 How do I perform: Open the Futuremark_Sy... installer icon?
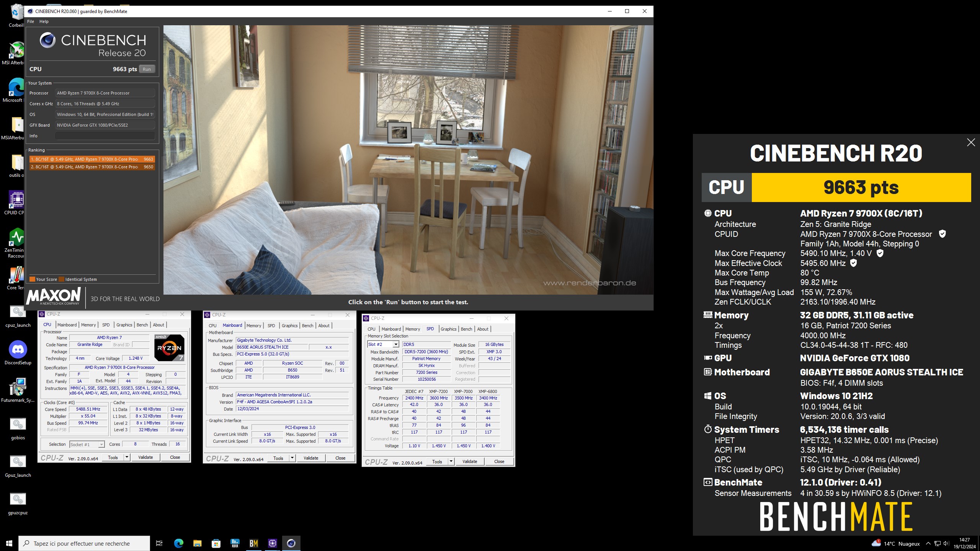click(x=18, y=390)
